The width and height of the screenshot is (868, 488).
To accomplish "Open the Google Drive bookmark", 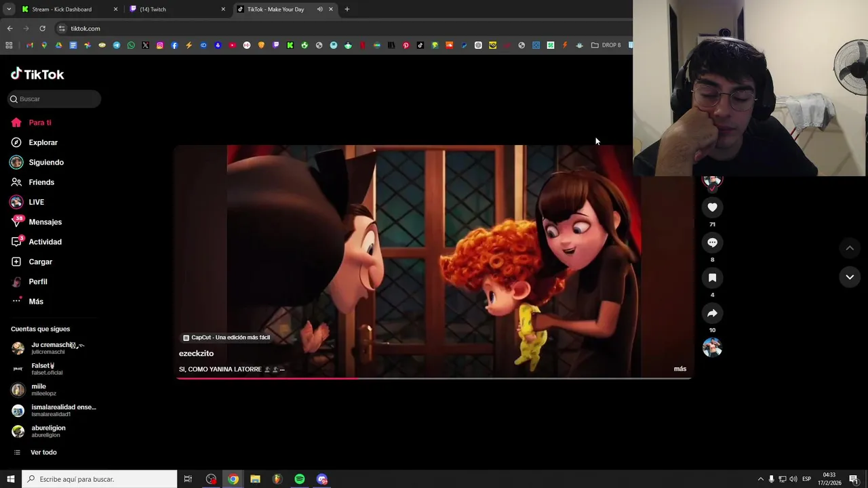I will point(59,45).
